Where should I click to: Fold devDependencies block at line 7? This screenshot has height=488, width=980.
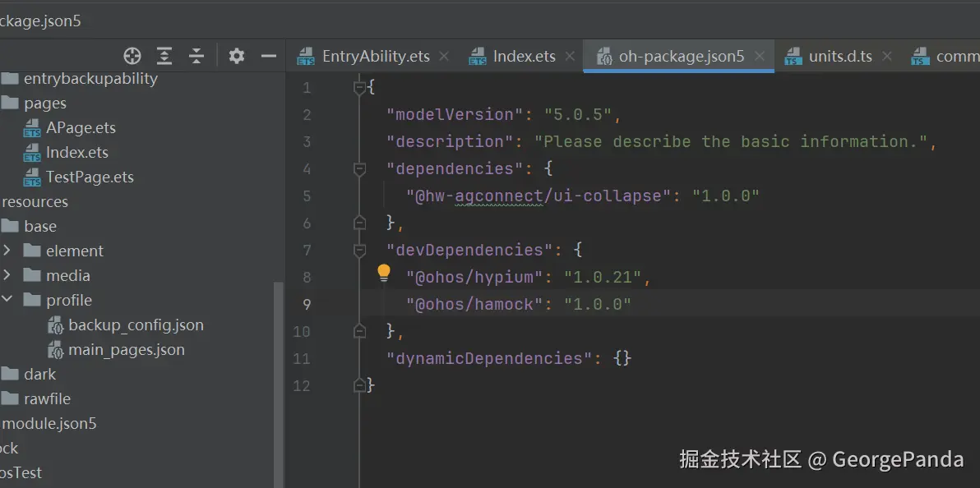pyautogui.click(x=359, y=251)
